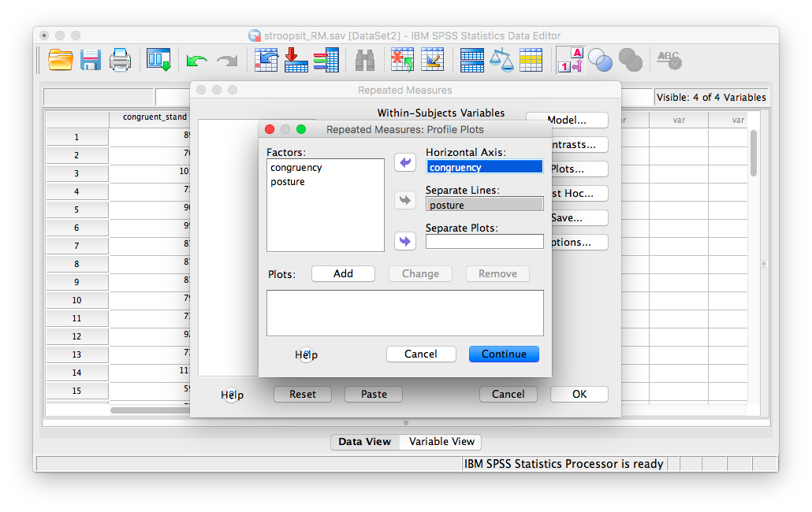Click the 'Visible: 4 of 4 Variables' label

pyautogui.click(x=711, y=97)
